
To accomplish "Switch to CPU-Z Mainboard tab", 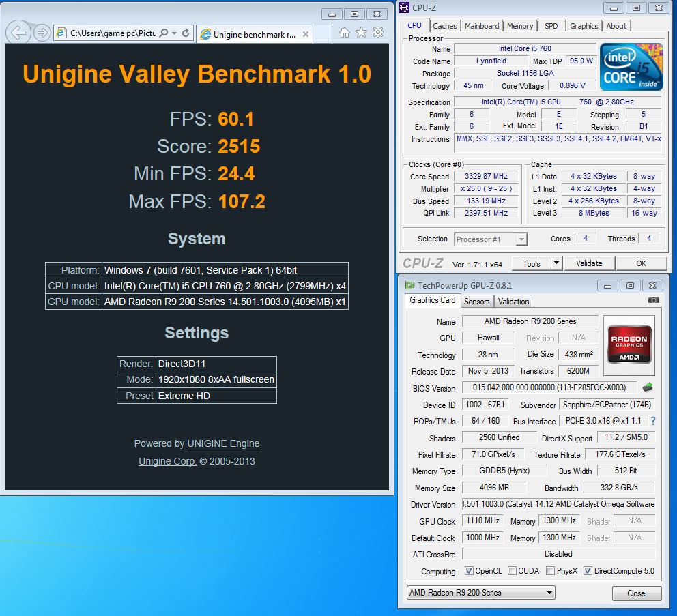I will pos(482,26).
